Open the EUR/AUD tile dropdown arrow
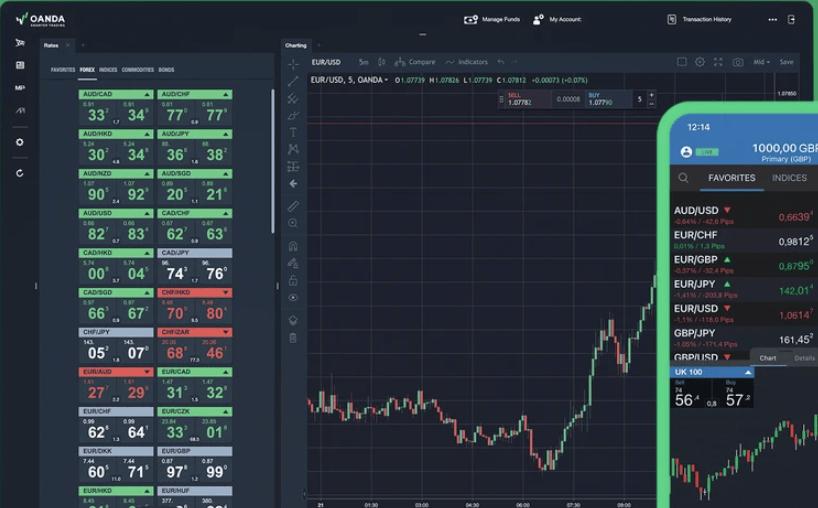 click(147, 372)
